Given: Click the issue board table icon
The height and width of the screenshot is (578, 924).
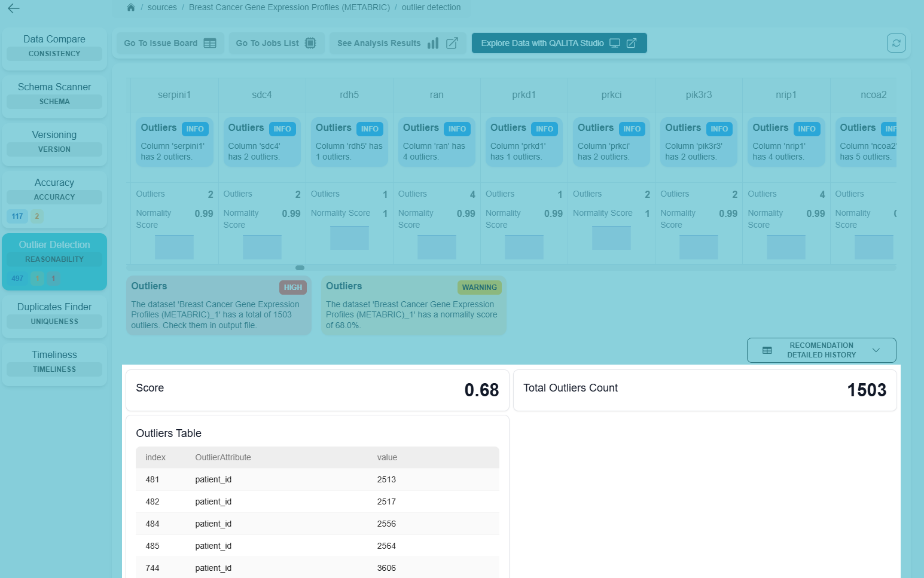Looking at the screenshot, I should 210,43.
